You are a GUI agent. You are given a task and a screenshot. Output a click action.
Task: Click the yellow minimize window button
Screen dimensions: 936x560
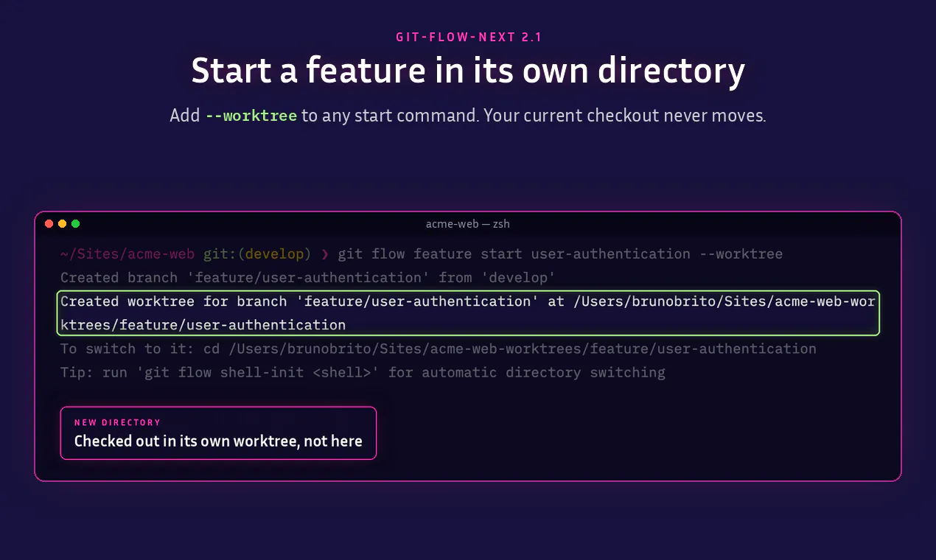[x=63, y=224]
